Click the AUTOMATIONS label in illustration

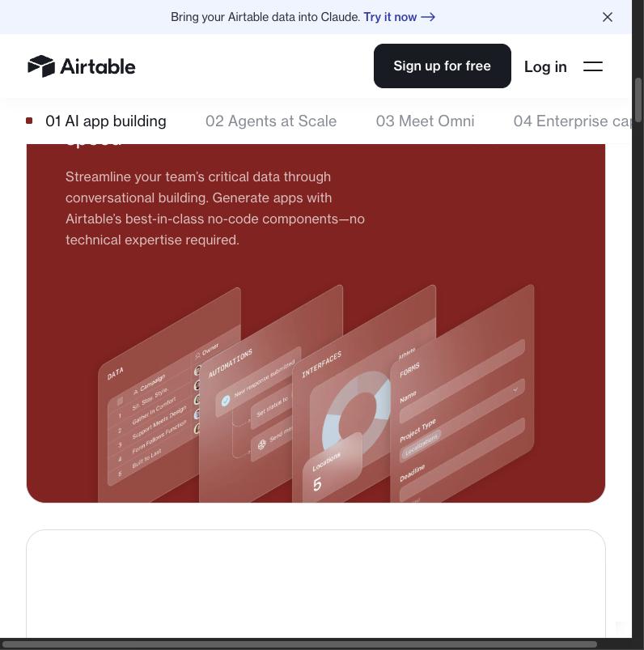(231, 363)
